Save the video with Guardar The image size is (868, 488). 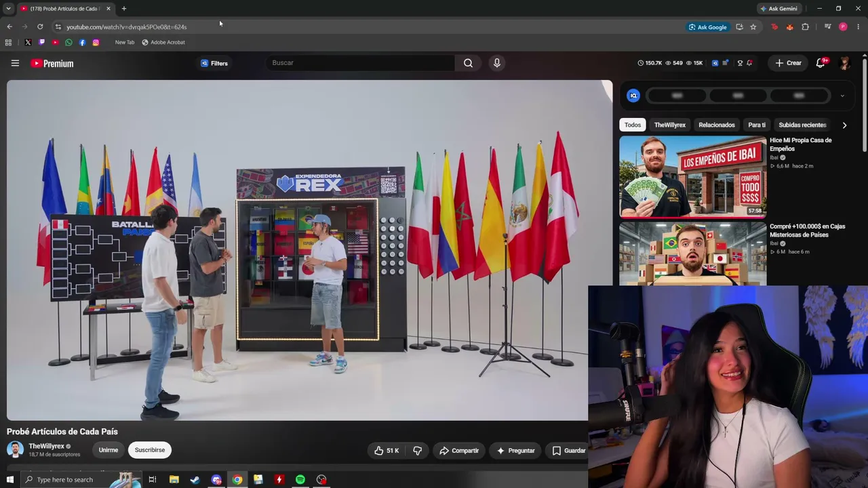coord(568,451)
